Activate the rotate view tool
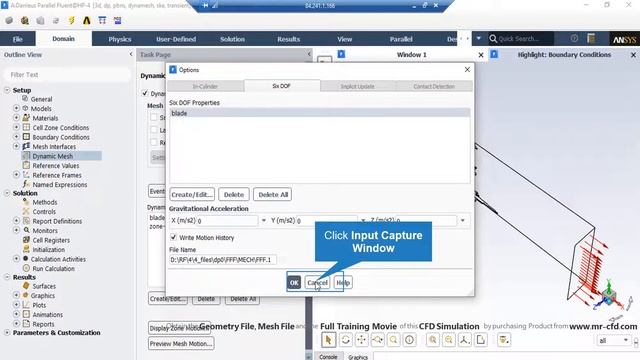 345,340
